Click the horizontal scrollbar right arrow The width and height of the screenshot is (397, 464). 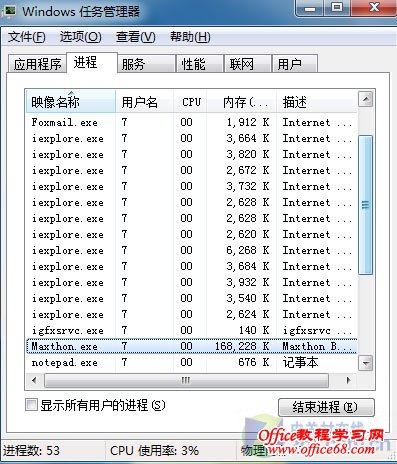coord(348,380)
